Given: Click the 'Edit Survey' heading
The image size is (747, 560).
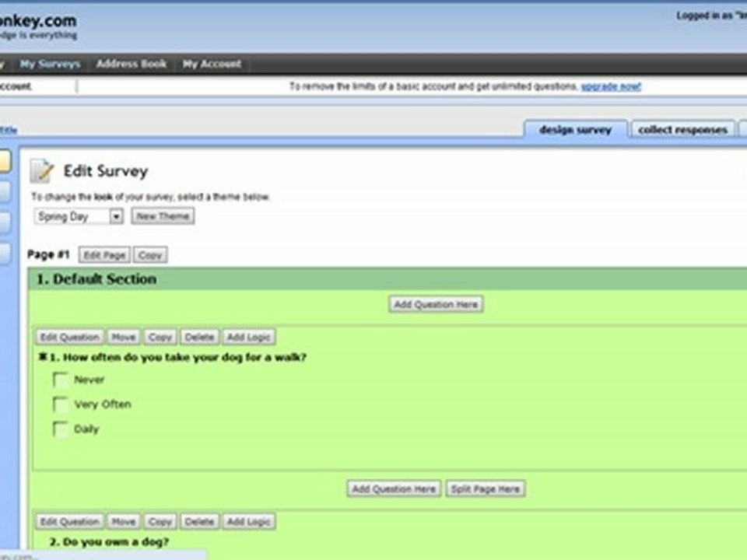Looking at the screenshot, I should pos(106,171).
